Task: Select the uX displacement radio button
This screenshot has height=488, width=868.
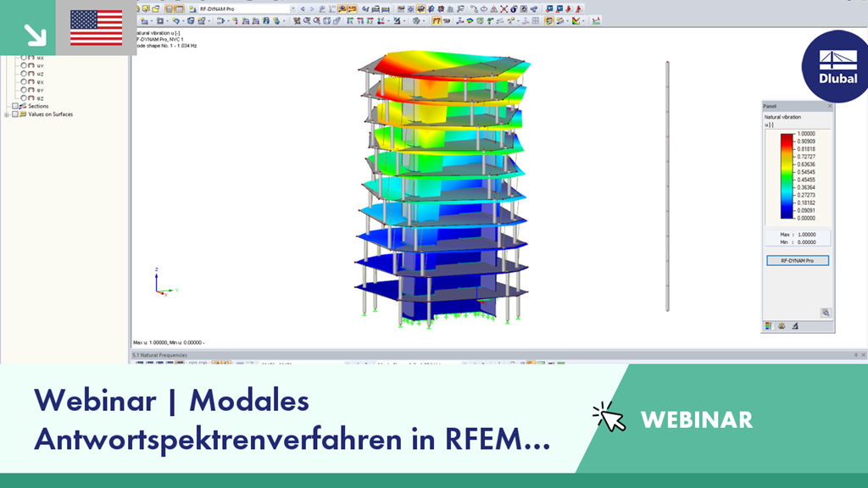Action: pos(24,58)
